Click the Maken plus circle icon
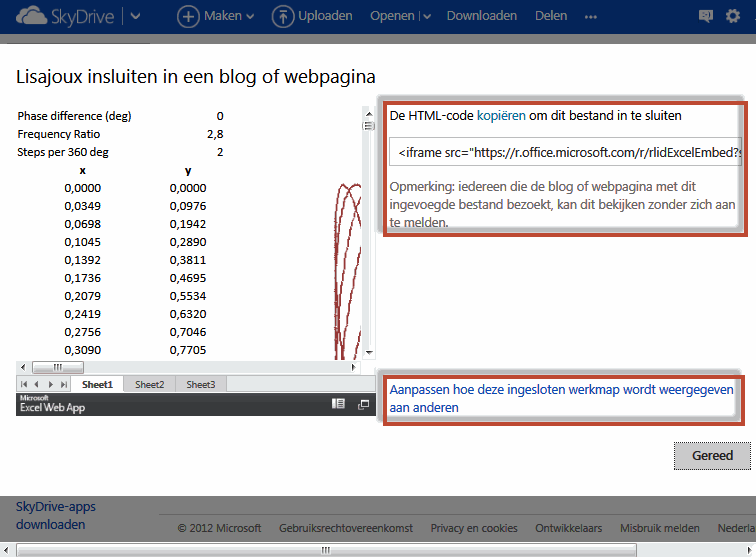The width and height of the screenshot is (756, 557). pyautogui.click(x=188, y=16)
